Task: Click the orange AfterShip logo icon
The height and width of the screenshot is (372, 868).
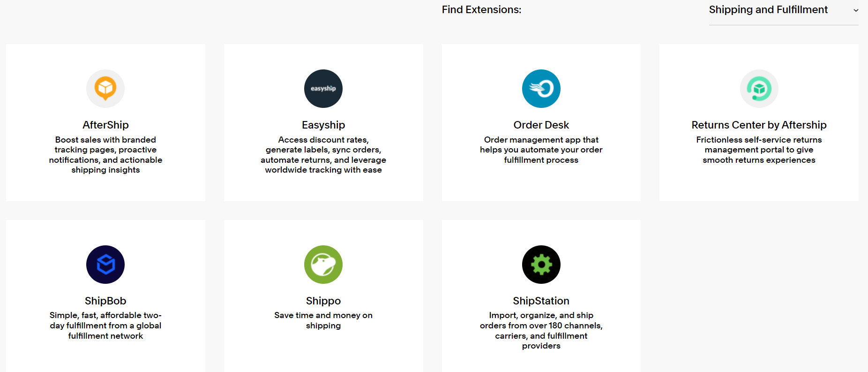Action: point(105,89)
